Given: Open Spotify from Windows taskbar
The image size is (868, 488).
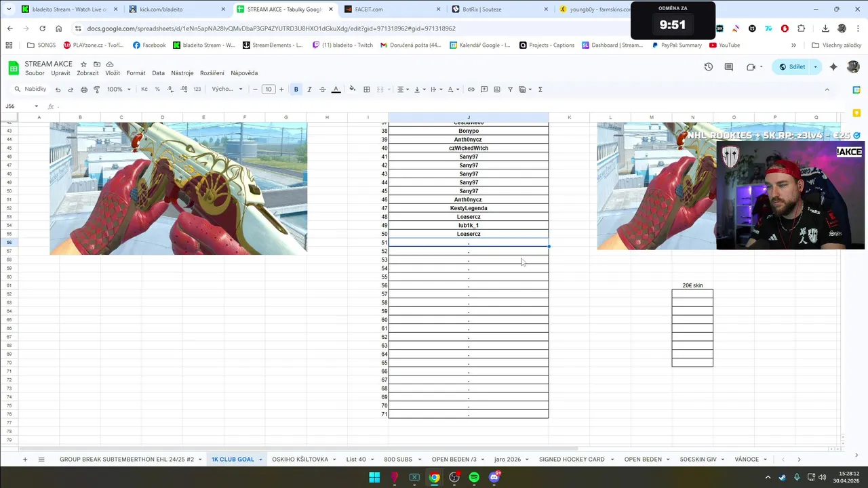Looking at the screenshot, I should click(474, 477).
